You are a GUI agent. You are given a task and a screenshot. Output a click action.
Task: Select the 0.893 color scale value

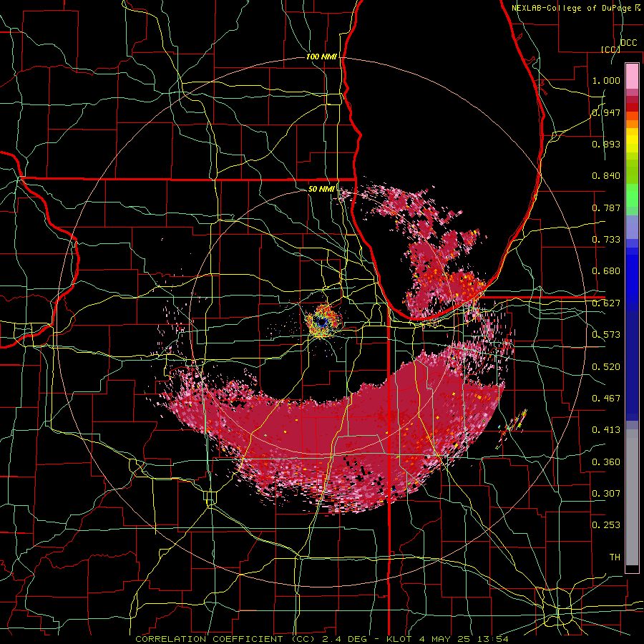click(x=606, y=144)
